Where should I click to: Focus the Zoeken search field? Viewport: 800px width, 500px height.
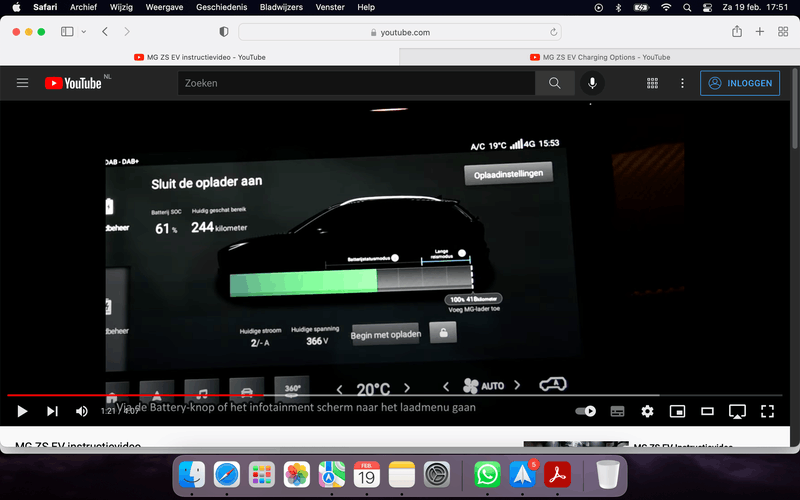[356, 83]
